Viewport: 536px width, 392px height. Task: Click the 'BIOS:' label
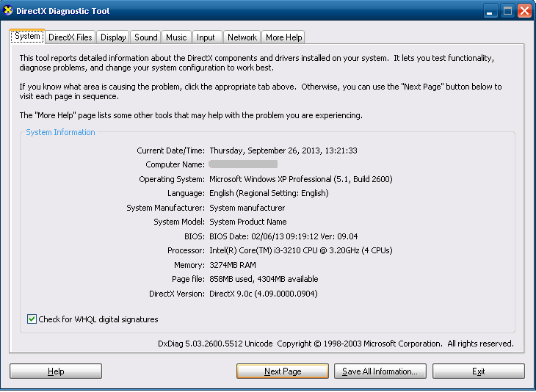tap(195, 236)
